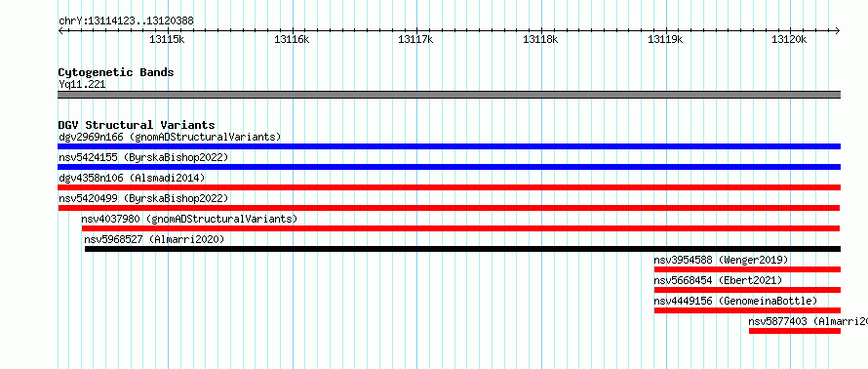Click the red nsv4449156 GenomeinaBottle bar
This screenshot has width=868, height=369.
coord(747,310)
